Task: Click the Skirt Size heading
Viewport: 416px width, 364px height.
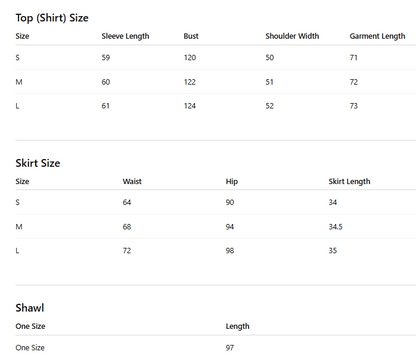Action: [38, 163]
